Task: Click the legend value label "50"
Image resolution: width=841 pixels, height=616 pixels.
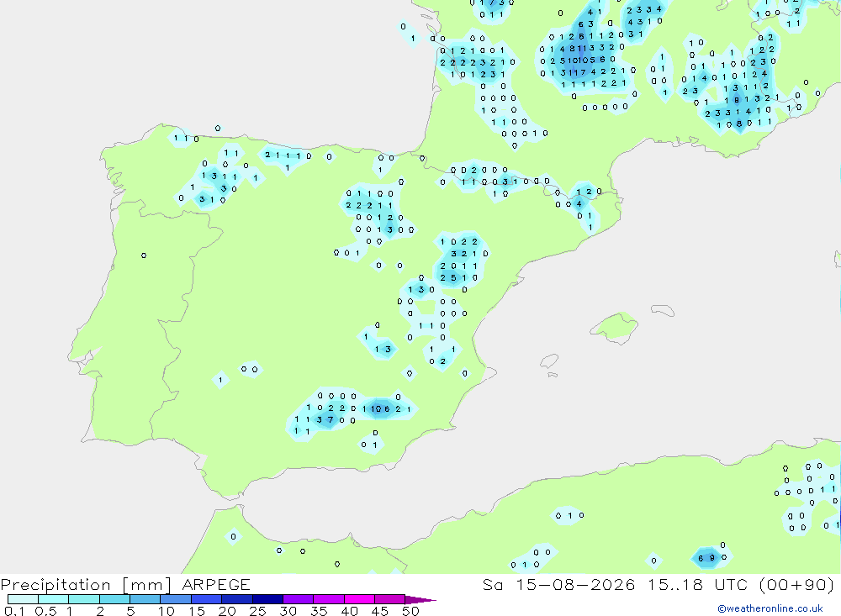Action: 411,611
